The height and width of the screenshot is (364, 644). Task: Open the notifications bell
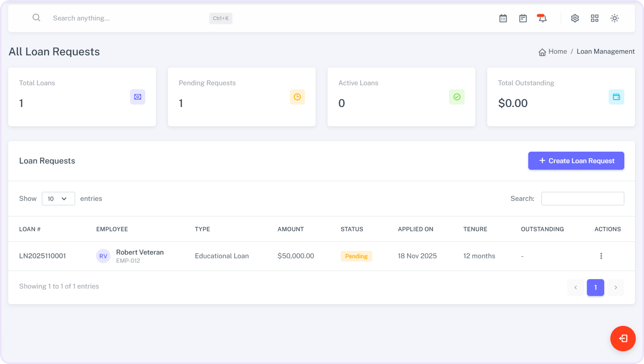click(542, 18)
